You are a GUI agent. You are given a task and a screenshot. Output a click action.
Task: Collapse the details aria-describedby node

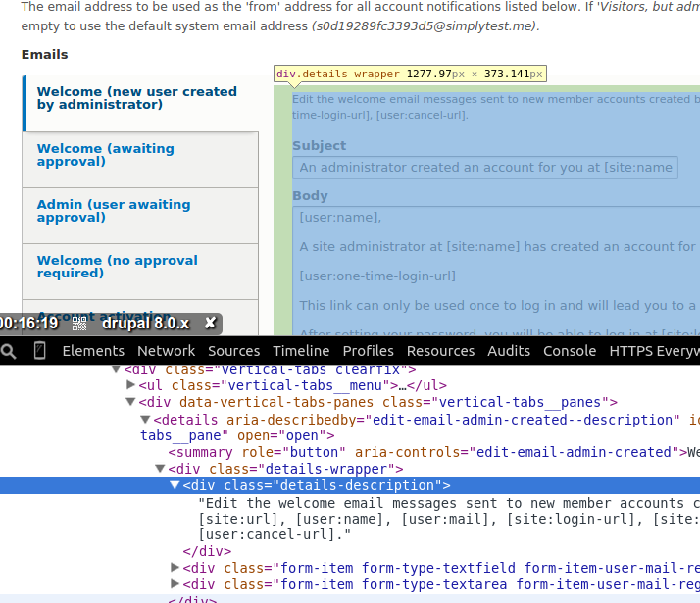pyautogui.click(x=145, y=420)
